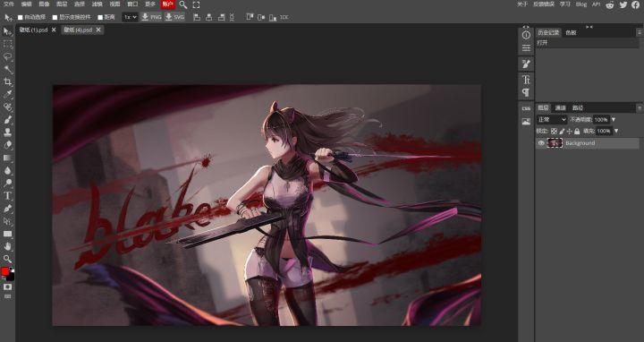Image resolution: width=644 pixels, height=342 pixels.
Task: Open the CSS panel icon
Action: pyautogui.click(x=526, y=108)
